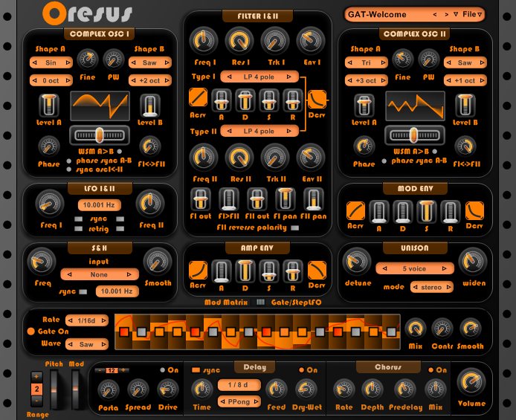This screenshot has width=516, height=420.
Task: Click the Mod Env Dcrv curve icon
Action: 474,212
